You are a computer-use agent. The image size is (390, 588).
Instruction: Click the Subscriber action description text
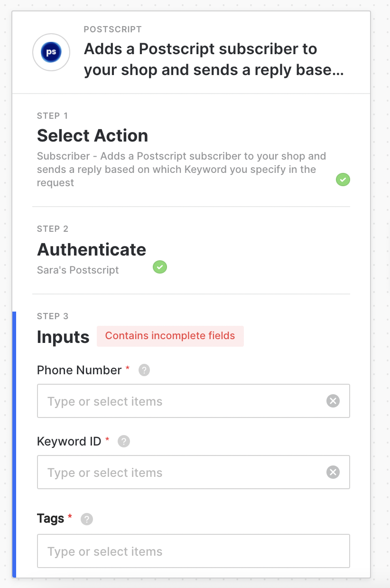(x=181, y=170)
